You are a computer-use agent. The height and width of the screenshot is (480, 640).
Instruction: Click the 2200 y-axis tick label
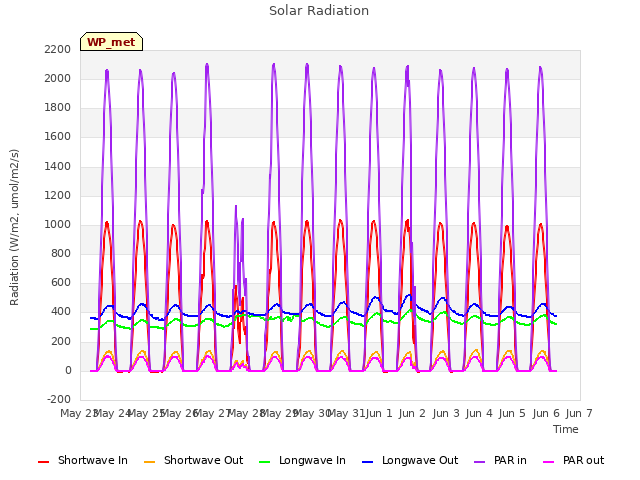click(58, 49)
